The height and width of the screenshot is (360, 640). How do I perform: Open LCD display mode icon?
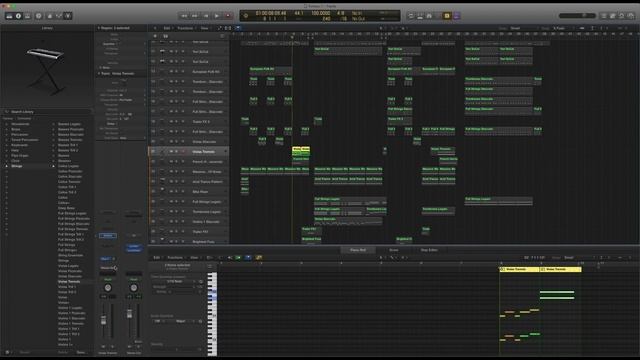click(x=246, y=16)
